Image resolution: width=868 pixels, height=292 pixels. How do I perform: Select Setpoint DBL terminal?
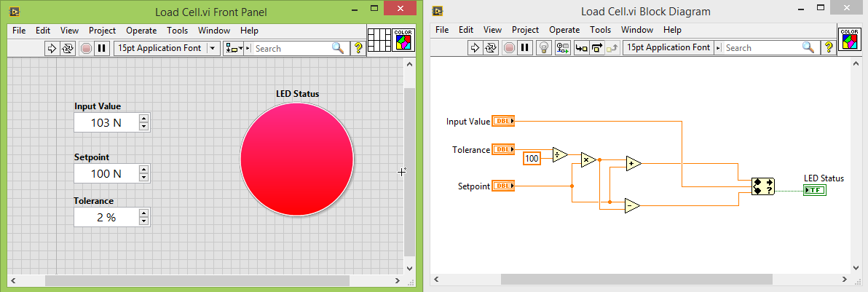503,186
